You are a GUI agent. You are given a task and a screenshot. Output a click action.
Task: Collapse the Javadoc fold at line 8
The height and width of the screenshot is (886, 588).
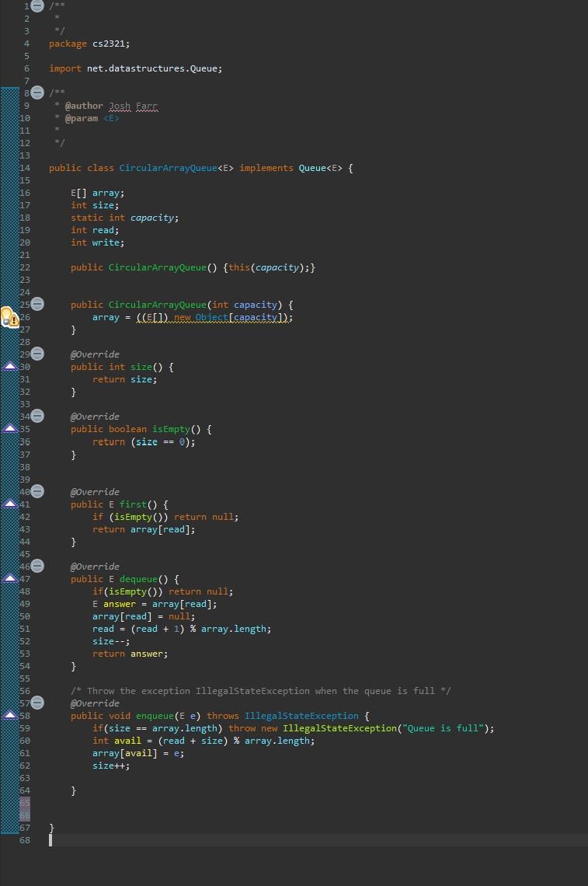[37, 92]
